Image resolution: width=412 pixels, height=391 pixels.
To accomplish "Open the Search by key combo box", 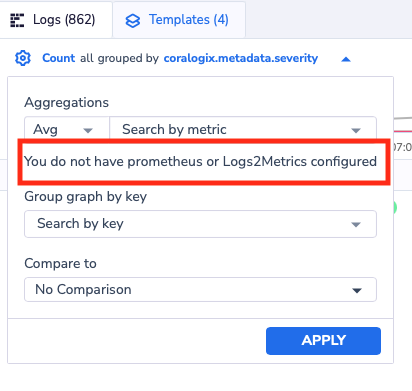I will [x=200, y=224].
